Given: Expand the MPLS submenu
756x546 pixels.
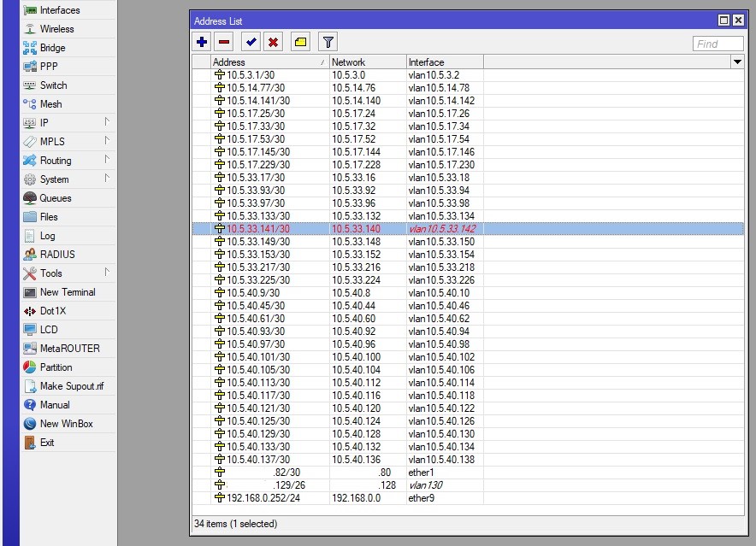Looking at the screenshot, I should pyautogui.click(x=68, y=142).
